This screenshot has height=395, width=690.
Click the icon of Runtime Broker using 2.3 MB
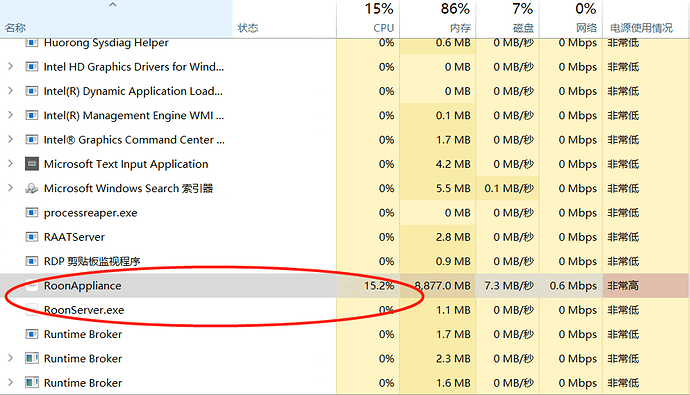point(32,358)
